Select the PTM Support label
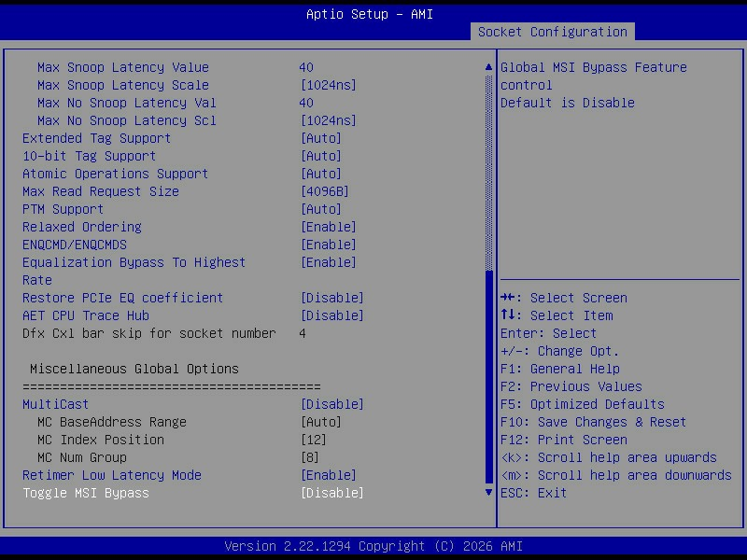 [63, 209]
